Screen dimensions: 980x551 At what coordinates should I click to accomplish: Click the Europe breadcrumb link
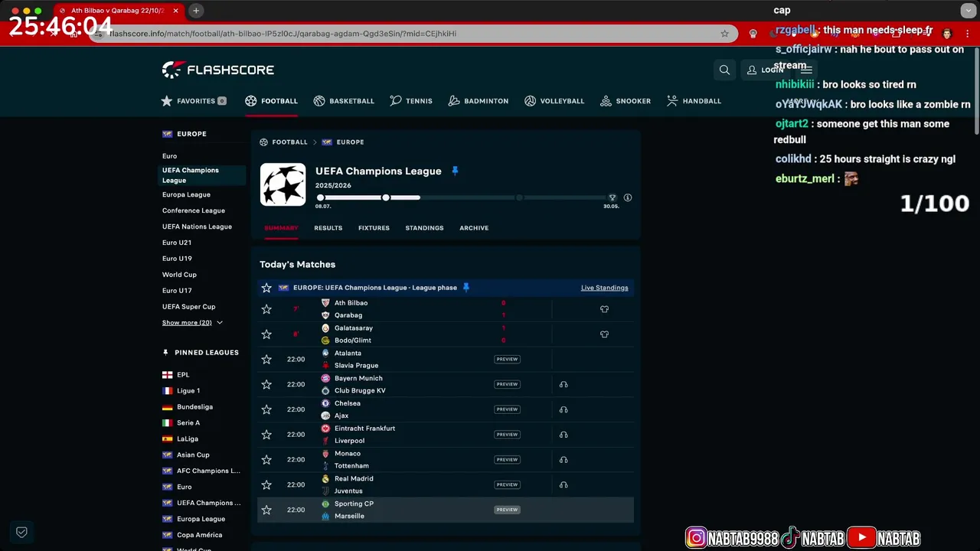(350, 142)
